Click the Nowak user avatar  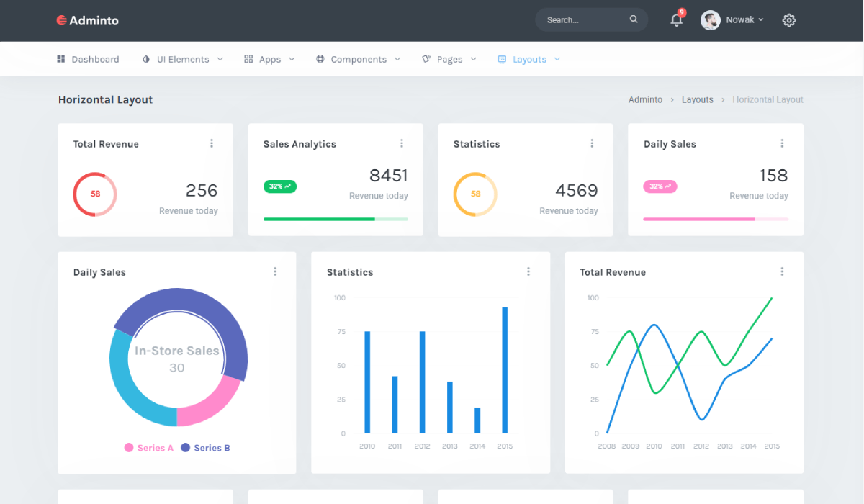tap(711, 20)
